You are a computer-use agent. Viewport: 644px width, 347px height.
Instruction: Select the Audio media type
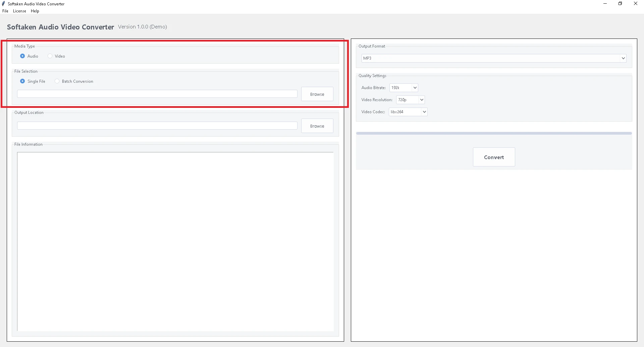pyautogui.click(x=22, y=56)
